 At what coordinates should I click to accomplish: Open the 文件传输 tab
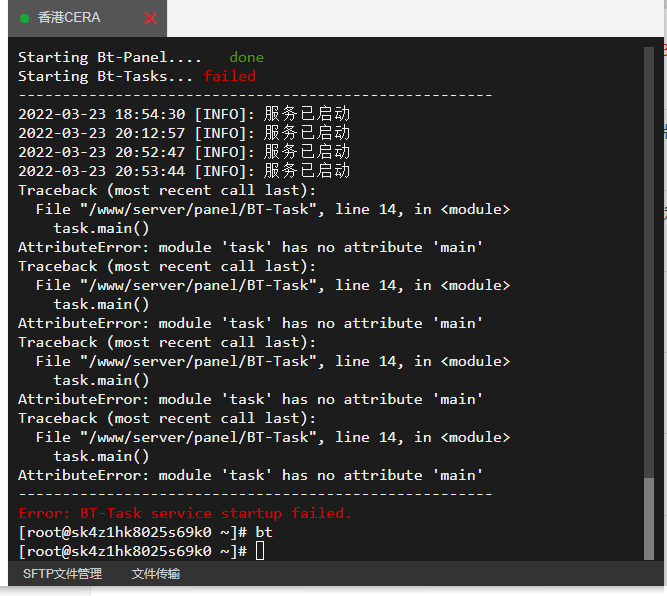156,573
